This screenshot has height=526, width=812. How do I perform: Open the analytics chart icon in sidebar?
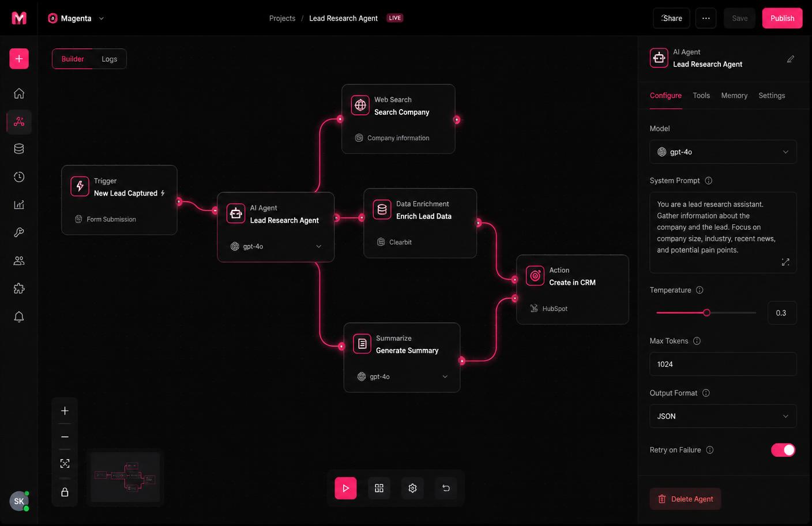[x=19, y=205]
